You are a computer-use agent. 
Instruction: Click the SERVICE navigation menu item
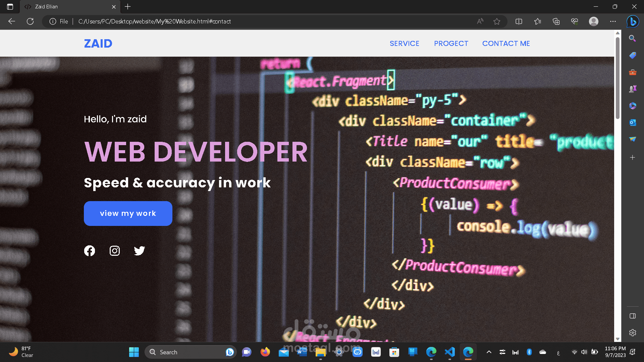[404, 43]
